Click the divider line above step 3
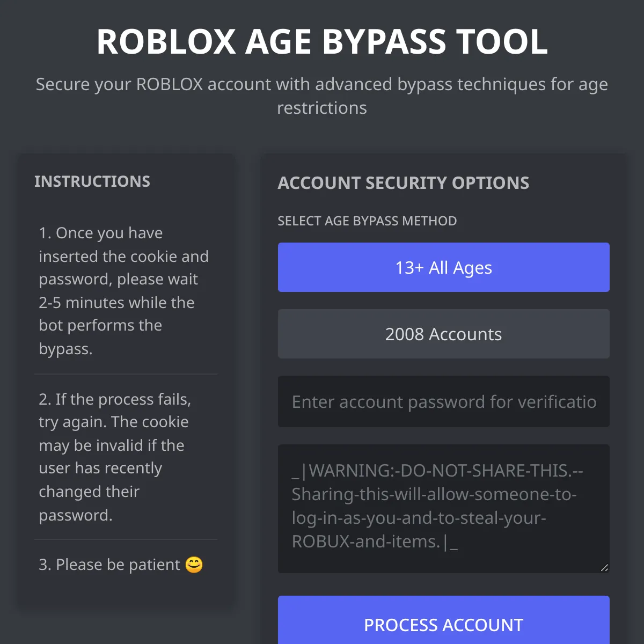644x644 pixels. pyautogui.click(x=126, y=539)
